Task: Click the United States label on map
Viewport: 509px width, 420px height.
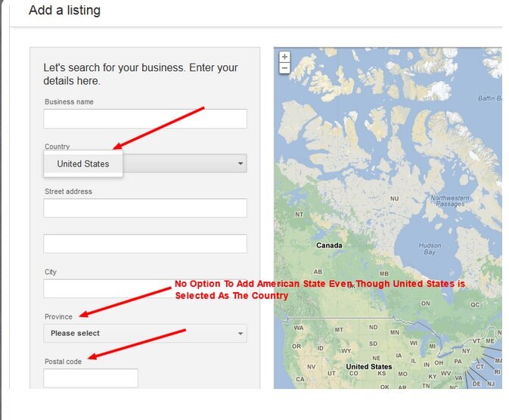Action: 369,366
